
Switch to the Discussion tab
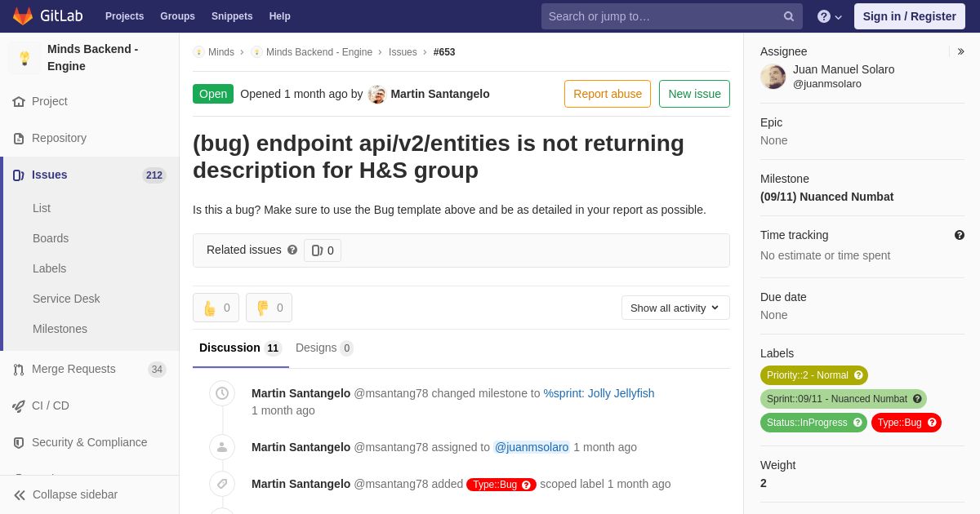tap(241, 348)
